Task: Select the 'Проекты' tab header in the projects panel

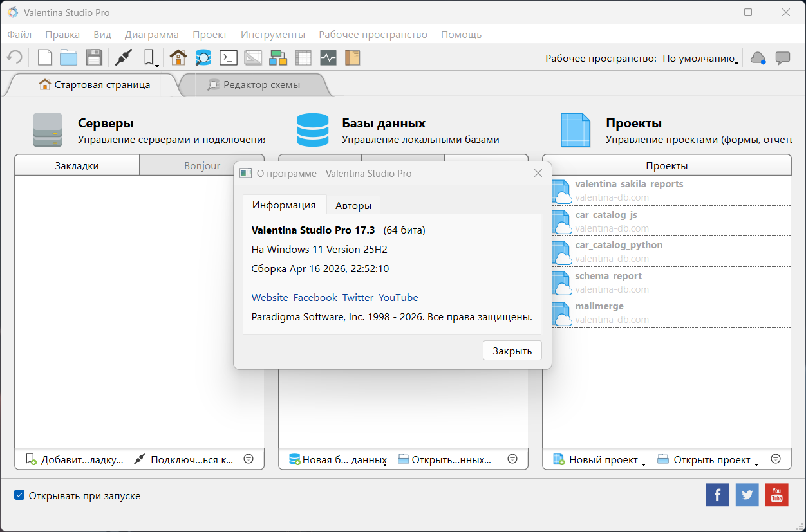Action: click(x=667, y=165)
